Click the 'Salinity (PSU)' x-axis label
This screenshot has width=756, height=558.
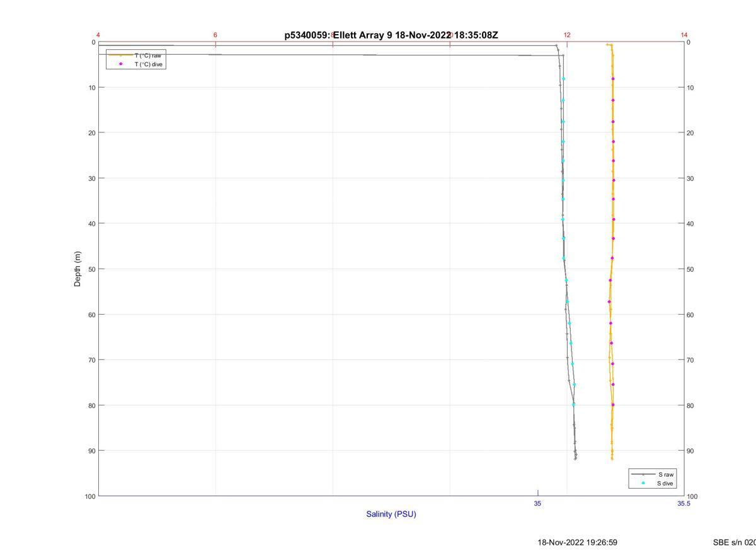(391, 514)
